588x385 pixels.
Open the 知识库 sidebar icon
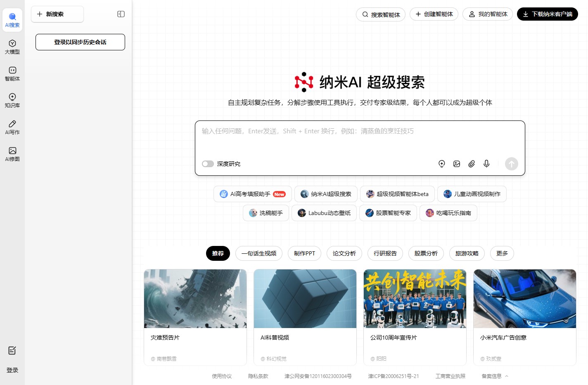(12, 100)
